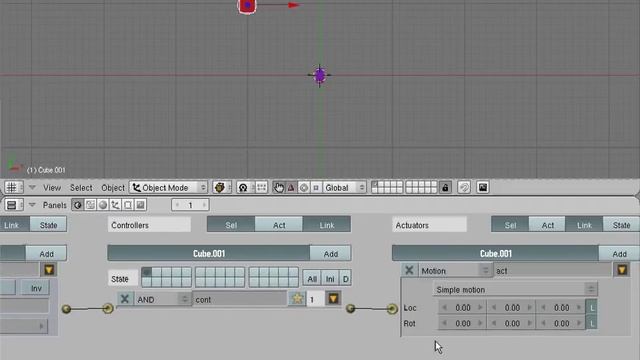Switch to the Shading sphere context icon
Image resolution: width=640 pixels, height=360 pixels.
pyautogui.click(x=103, y=205)
